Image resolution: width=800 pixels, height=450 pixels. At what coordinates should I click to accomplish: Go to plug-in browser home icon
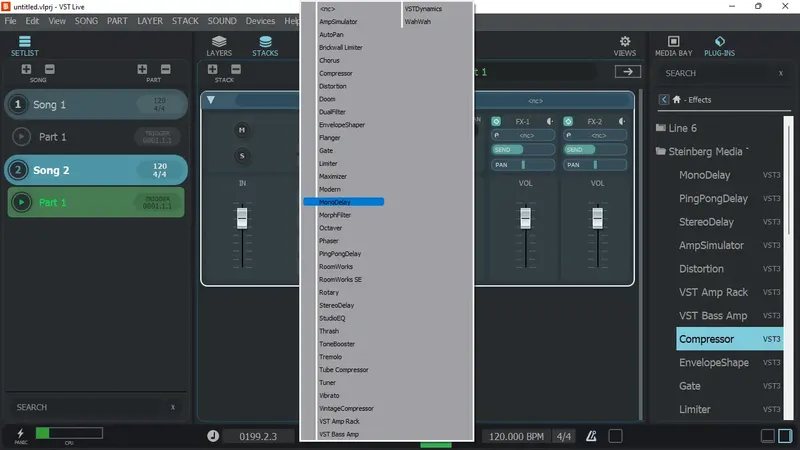(677, 99)
